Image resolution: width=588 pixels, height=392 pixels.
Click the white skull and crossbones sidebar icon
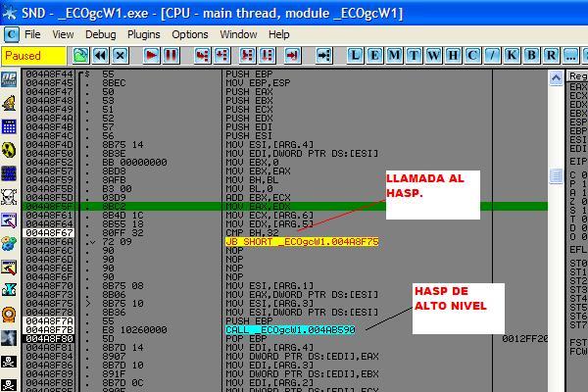[9, 197]
